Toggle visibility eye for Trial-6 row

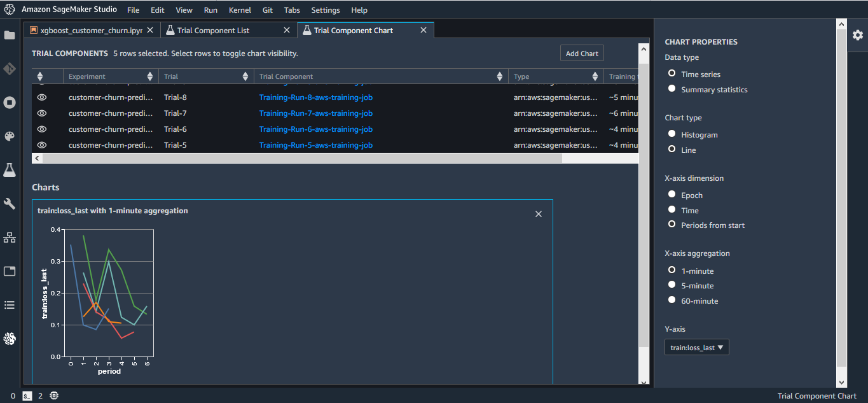coord(42,129)
